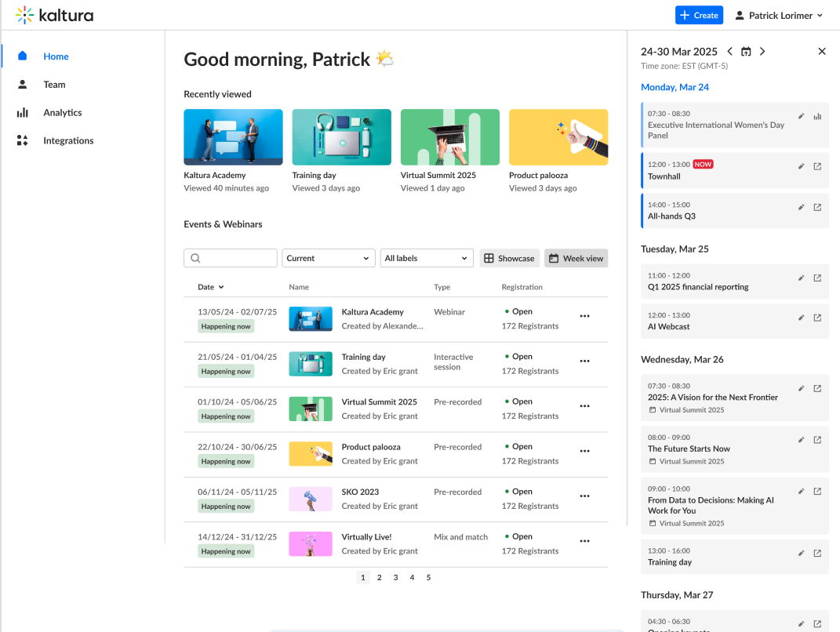The image size is (840, 632).
Task: Launch All-hands Q3 session externally
Action: (x=817, y=207)
